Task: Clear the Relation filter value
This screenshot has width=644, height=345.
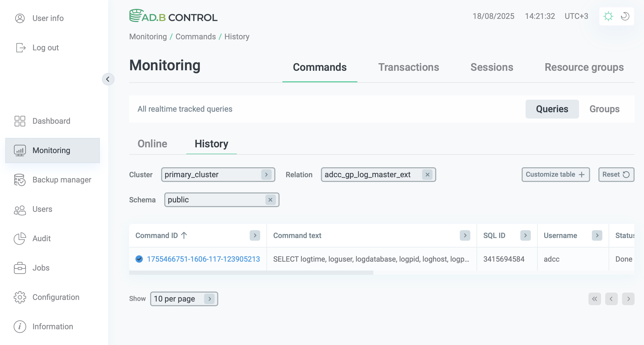Action: pyautogui.click(x=427, y=175)
